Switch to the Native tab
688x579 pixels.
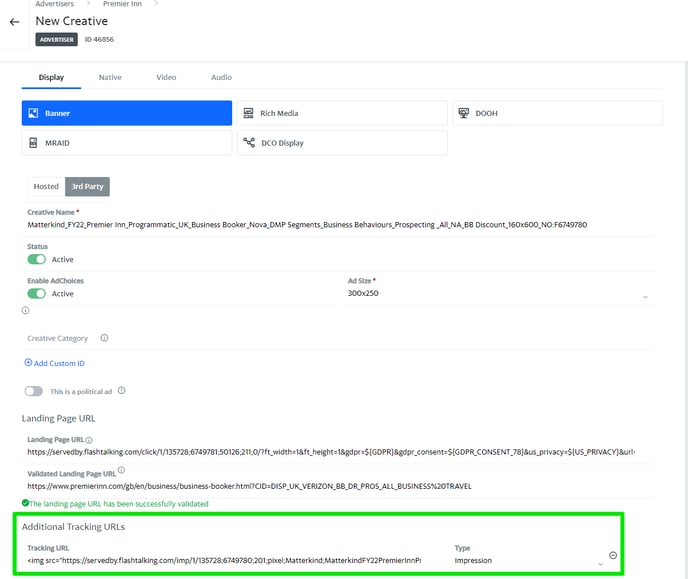110,77
